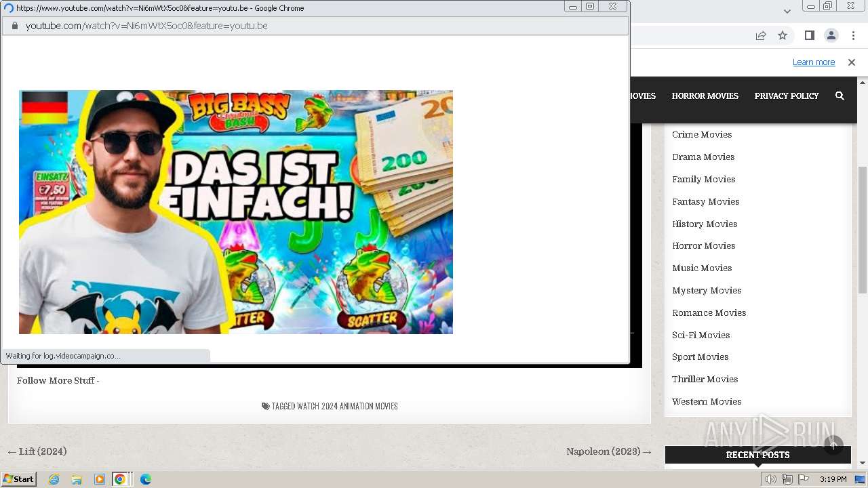Open the Music Movies category
This screenshot has height=488, width=868.
click(x=702, y=268)
